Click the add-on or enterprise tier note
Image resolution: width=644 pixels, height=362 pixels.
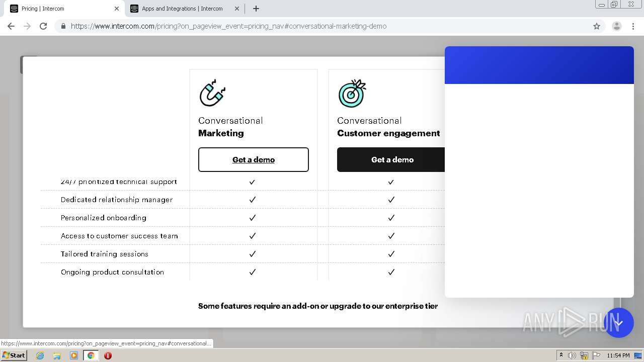(318, 306)
